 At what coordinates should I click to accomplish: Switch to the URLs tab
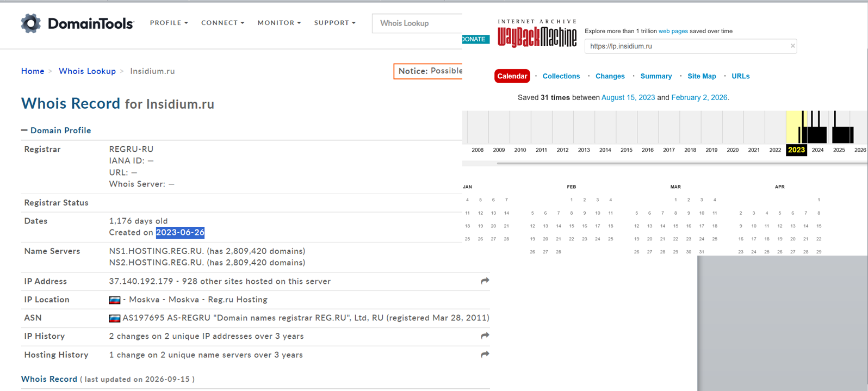741,76
